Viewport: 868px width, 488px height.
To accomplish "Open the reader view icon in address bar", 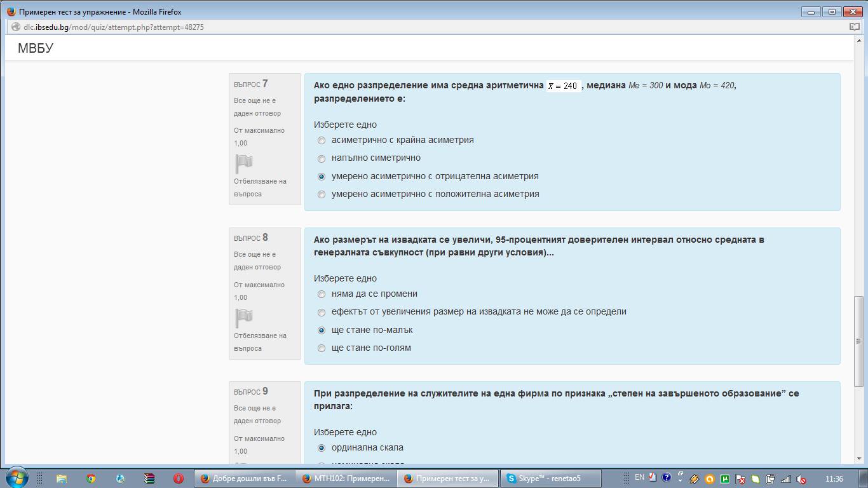I will tap(855, 27).
